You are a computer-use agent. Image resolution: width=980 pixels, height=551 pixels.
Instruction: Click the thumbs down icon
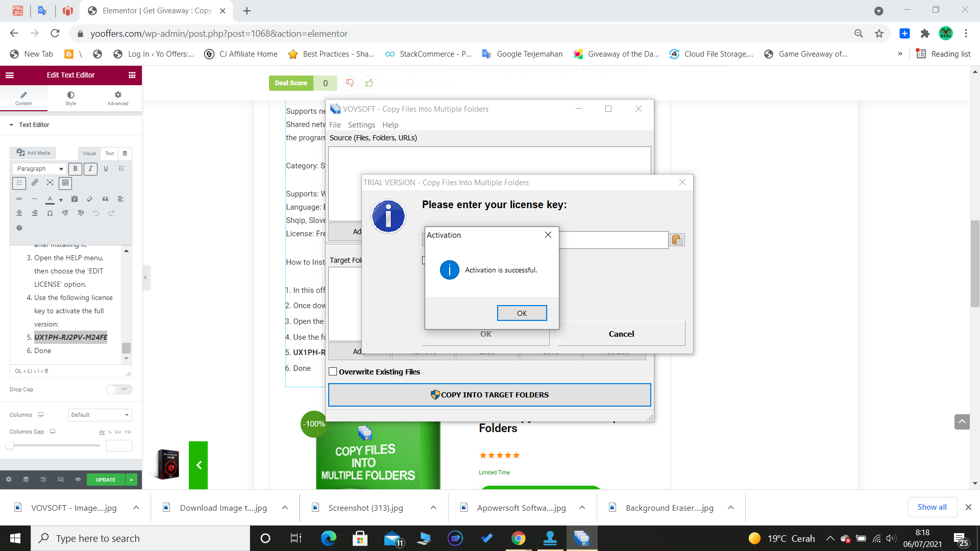click(x=350, y=83)
